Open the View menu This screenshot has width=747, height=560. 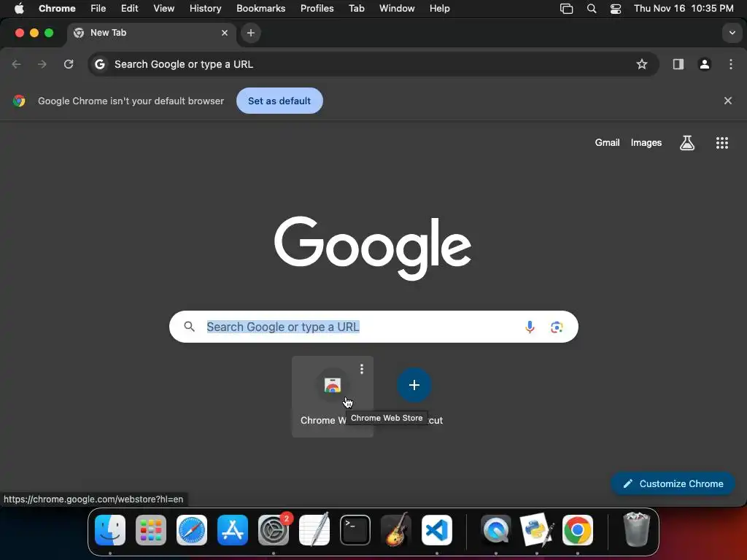tap(163, 9)
